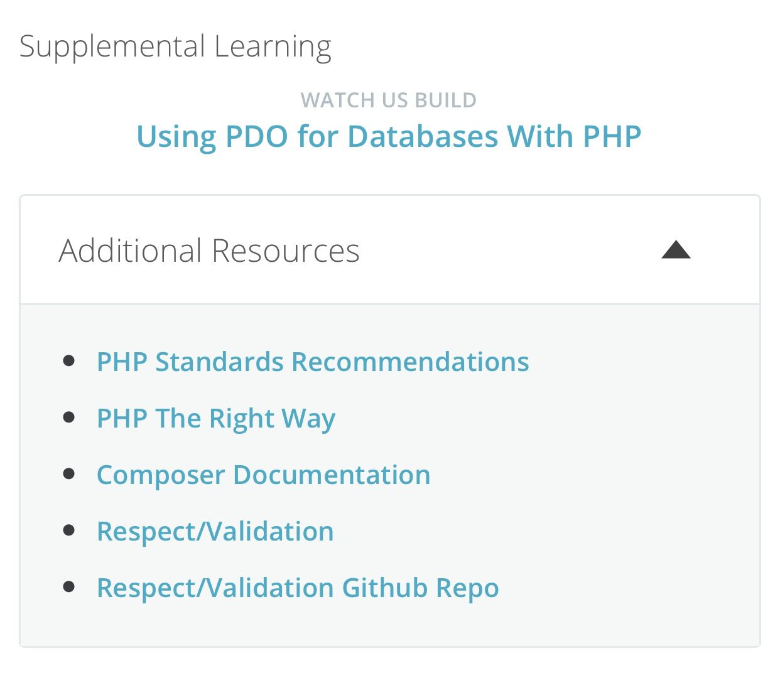Click the Additional Resources header text
The width and height of the screenshot is (780, 700).
click(209, 249)
